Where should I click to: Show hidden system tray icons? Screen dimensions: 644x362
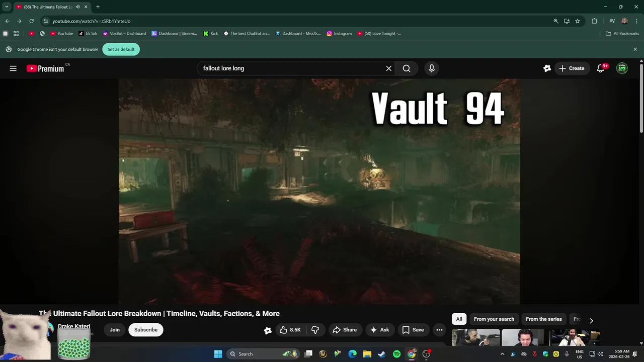[502, 354]
